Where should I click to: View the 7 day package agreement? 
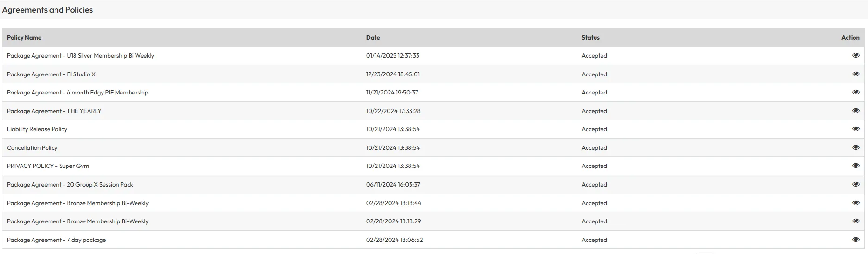pos(855,240)
